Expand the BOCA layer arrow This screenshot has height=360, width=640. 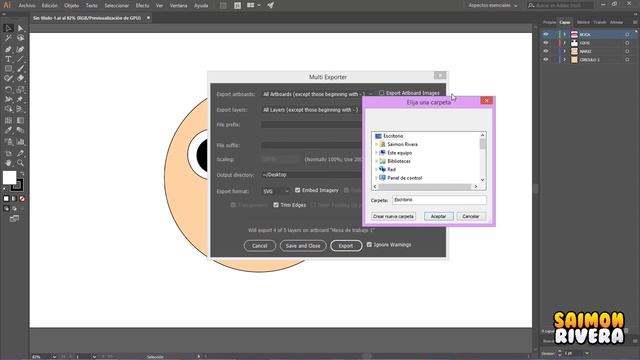pos(565,35)
